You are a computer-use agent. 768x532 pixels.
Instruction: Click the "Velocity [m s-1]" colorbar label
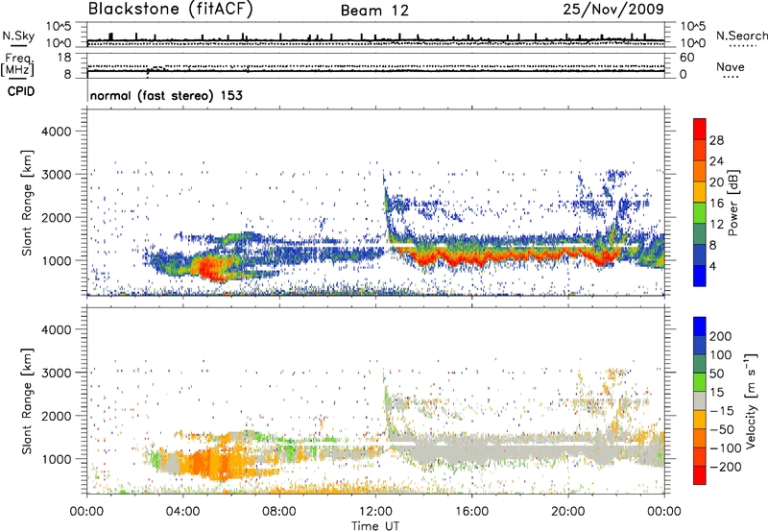pos(751,400)
